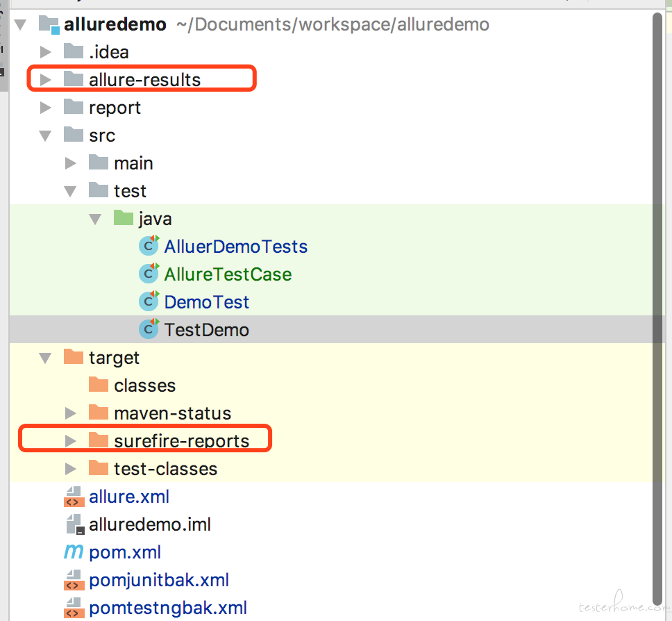Expand the allure-results folder
This screenshot has width=672, height=621.
tap(45, 79)
